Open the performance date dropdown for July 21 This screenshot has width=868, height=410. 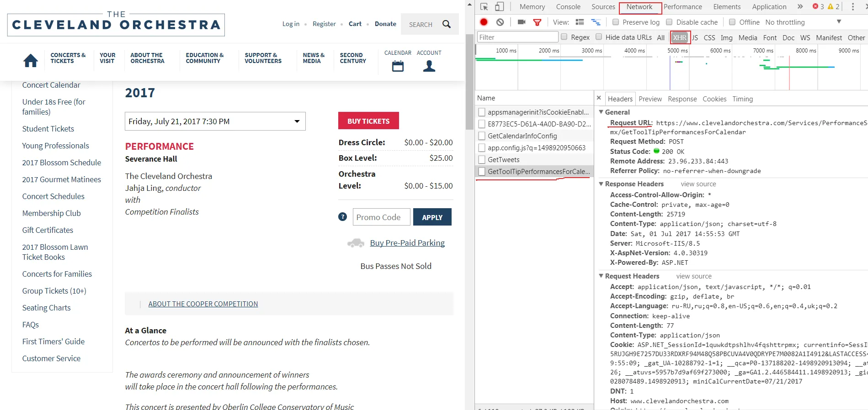(x=215, y=121)
